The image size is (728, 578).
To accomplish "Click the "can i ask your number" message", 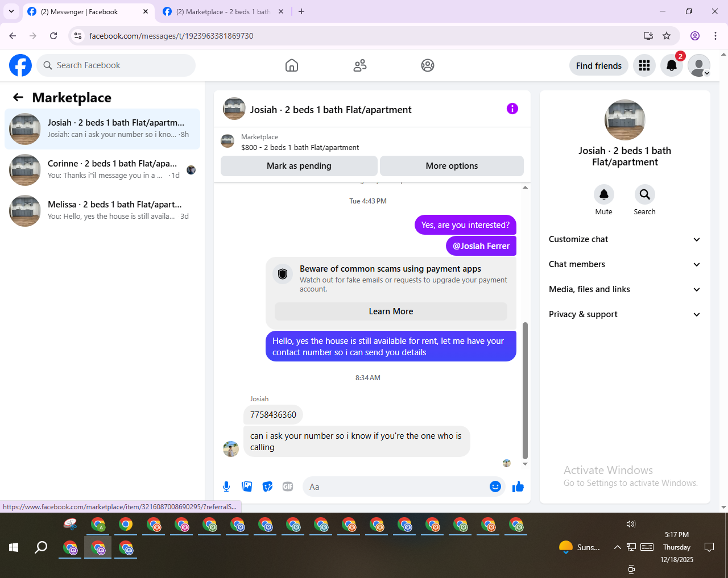I will tap(357, 442).
